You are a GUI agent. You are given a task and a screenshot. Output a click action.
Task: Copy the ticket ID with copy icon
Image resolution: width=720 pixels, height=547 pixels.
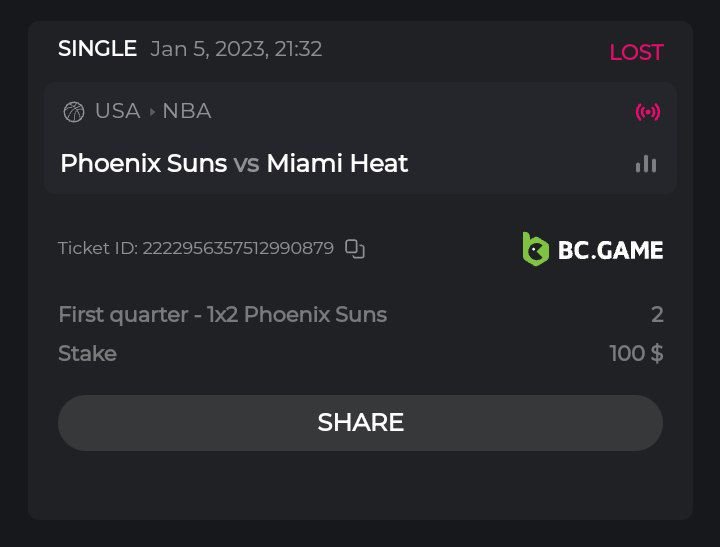pyautogui.click(x=355, y=248)
